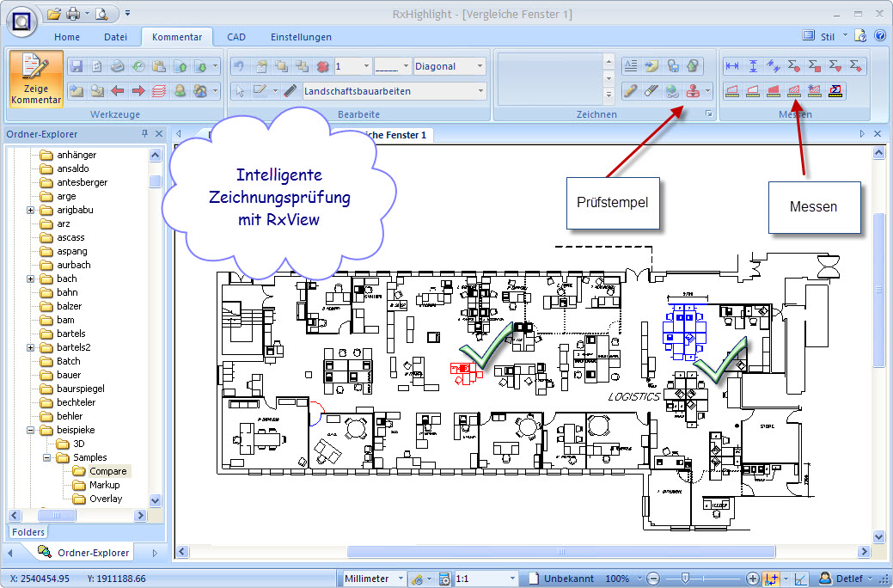
Task: Click the Folders tab in explorer panel
Action: point(28,531)
